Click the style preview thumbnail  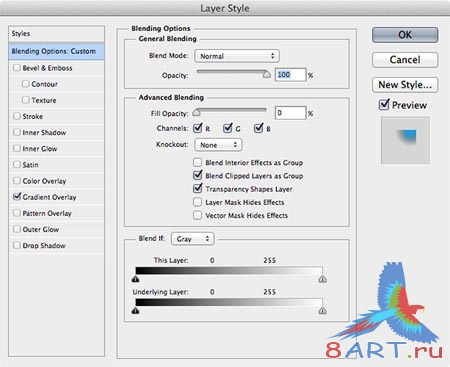pyautogui.click(x=405, y=140)
